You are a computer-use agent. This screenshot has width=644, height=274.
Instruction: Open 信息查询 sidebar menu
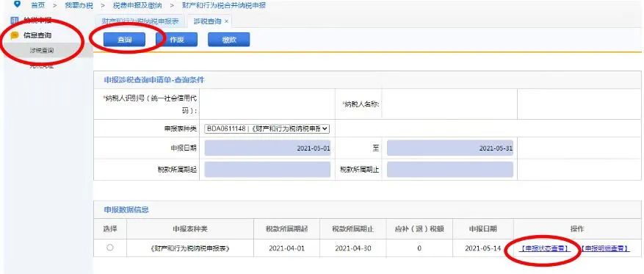(37, 36)
